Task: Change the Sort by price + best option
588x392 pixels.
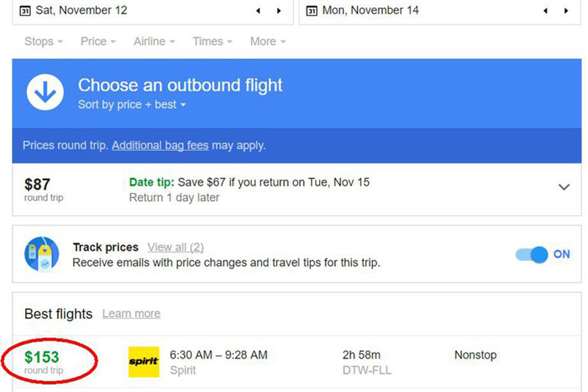Action: pos(132,104)
